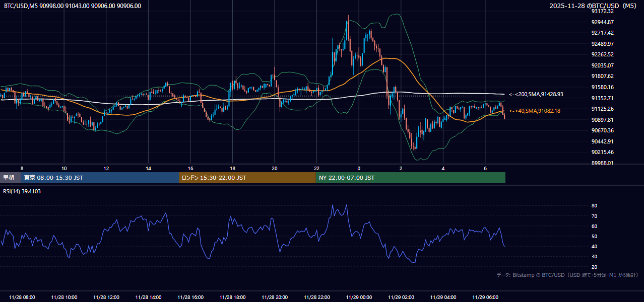The height and width of the screenshot is (302, 644).
Task: Click hour tick 4 under price chart
Action: click(443, 168)
